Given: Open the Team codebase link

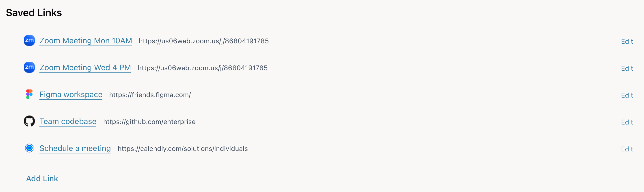Looking at the screenshot, I should point(68,121).
